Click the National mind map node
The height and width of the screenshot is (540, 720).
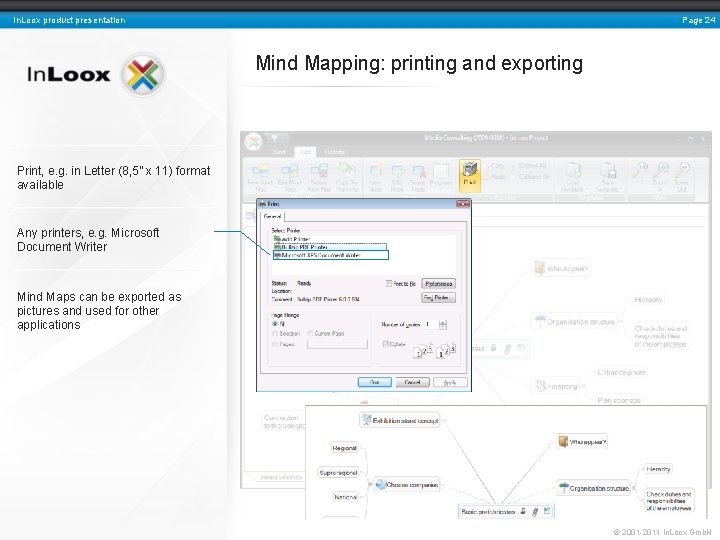[x=345, y=497]
